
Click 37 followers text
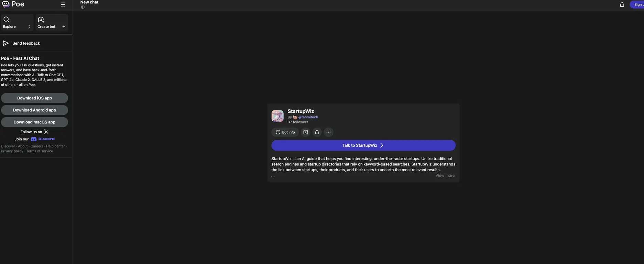click(298, 122)
